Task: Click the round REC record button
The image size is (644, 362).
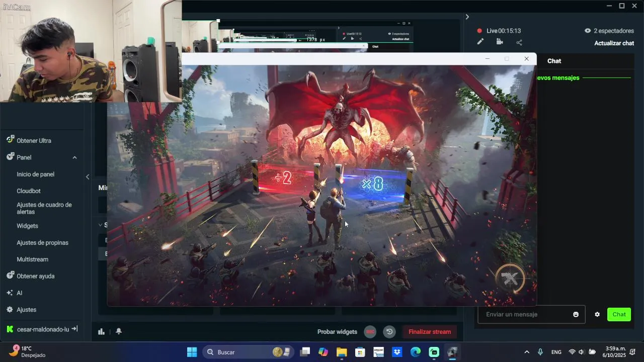Action: [x=370, y=332]
